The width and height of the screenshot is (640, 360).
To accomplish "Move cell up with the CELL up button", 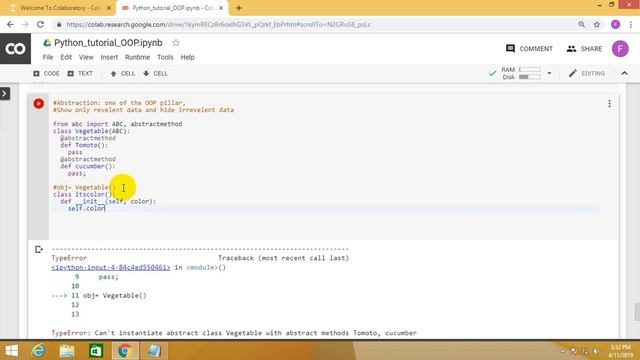I will pyautogui.click(x=122, y=73).
